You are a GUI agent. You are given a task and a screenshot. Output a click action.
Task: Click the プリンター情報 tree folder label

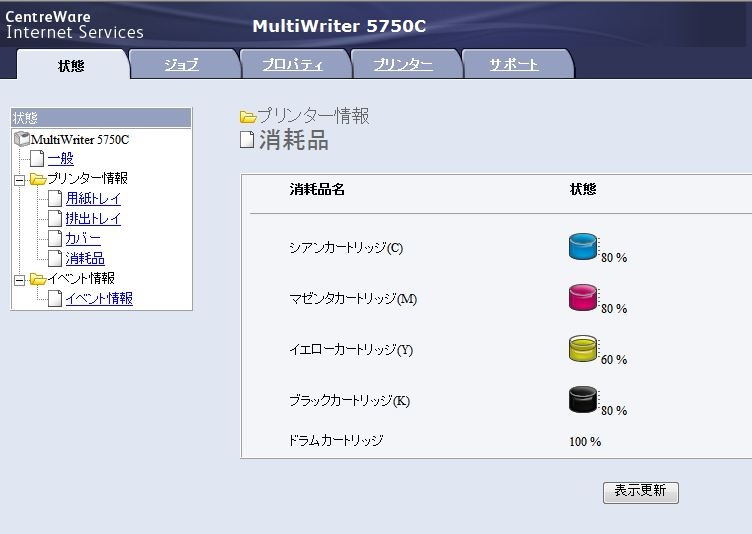(87, 178)
